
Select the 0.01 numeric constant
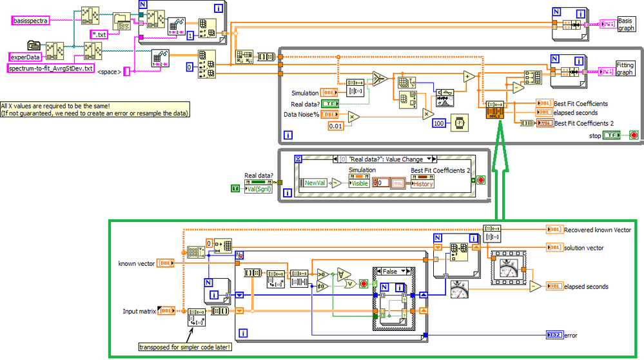click(x=336, y=126)
